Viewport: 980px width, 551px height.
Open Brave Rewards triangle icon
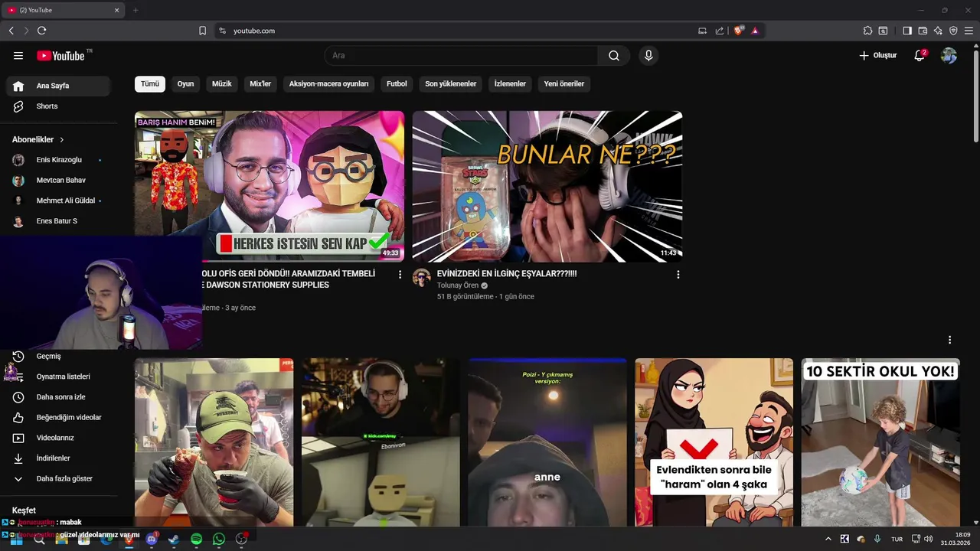pyautogui.click(x=755, y=31)
